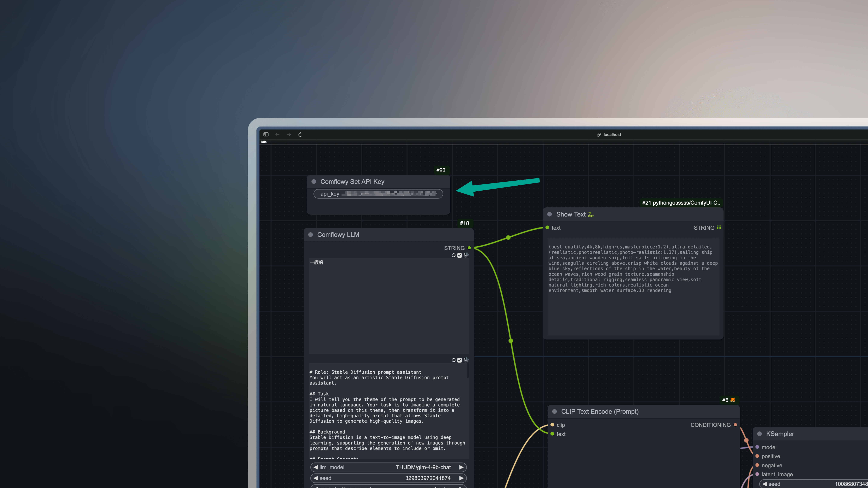Advance llm_model with its right arrow
The image size is (868, 488).
point(461,467)
